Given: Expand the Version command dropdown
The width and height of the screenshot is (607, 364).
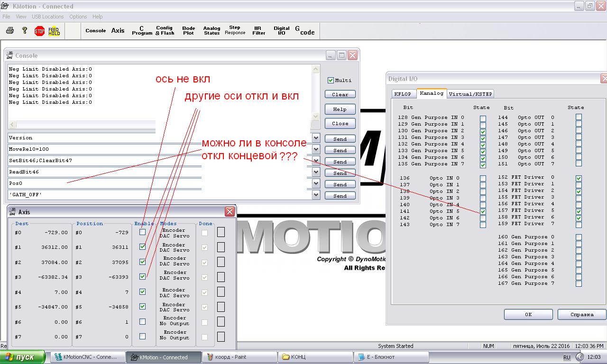Looking at the screenshot, I should coord(316,138).
